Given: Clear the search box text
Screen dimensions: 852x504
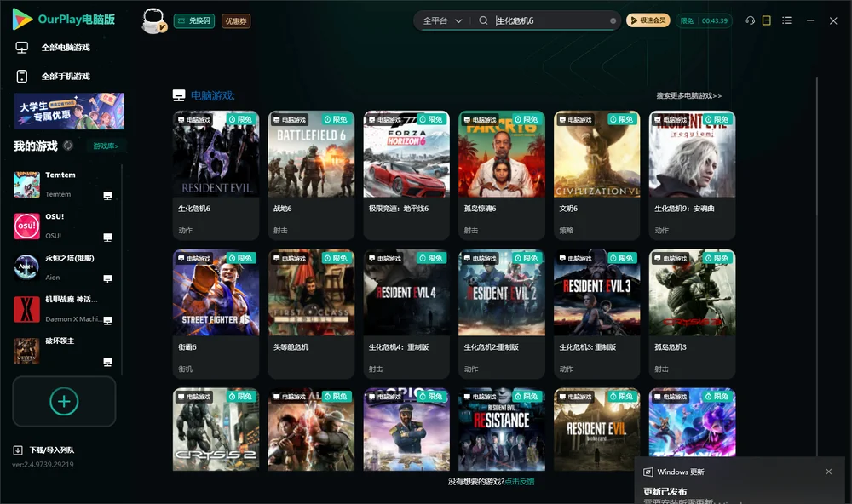Looking at the screenshot, I should (613, 21).
